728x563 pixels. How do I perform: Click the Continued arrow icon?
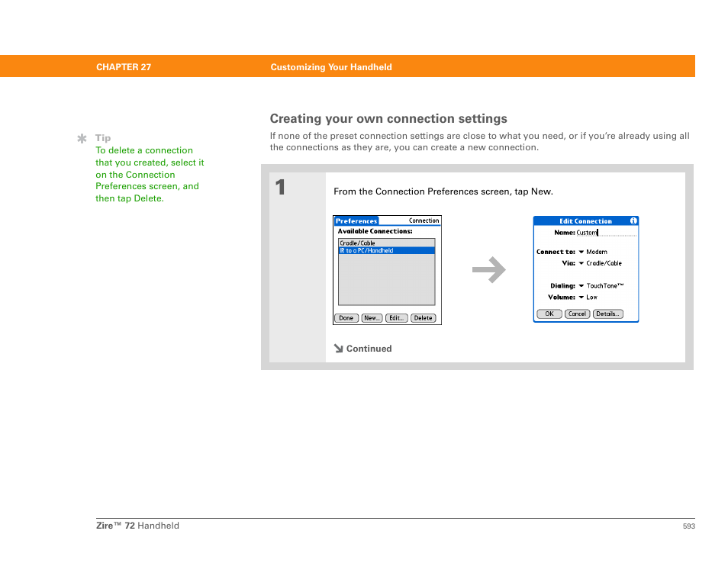point(339,348)
